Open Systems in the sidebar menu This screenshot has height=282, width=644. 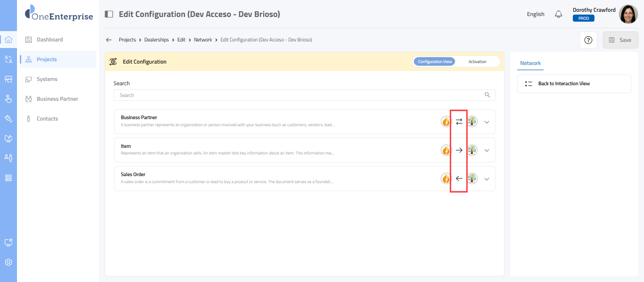pyautogui.click(x=47, y=79)
